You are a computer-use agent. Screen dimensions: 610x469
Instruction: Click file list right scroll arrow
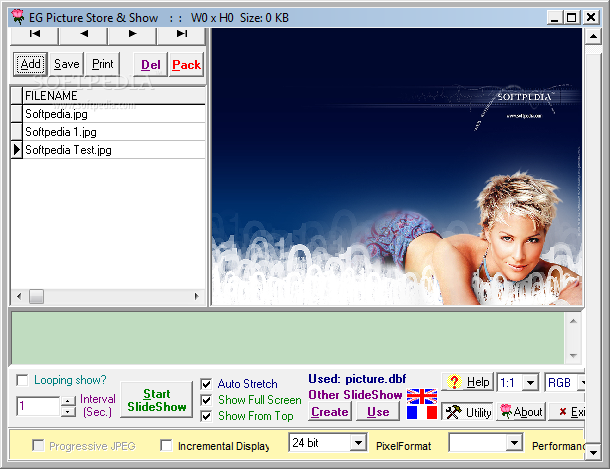pos(197,297)
